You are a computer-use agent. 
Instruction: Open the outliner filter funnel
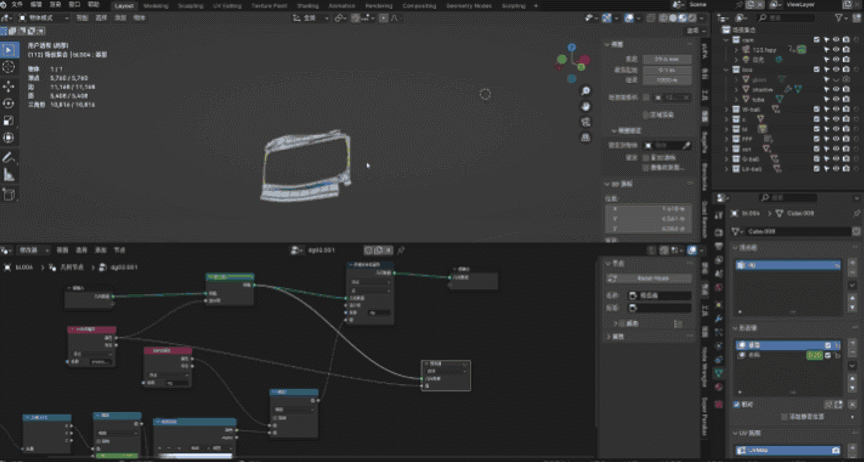[839, 18]
